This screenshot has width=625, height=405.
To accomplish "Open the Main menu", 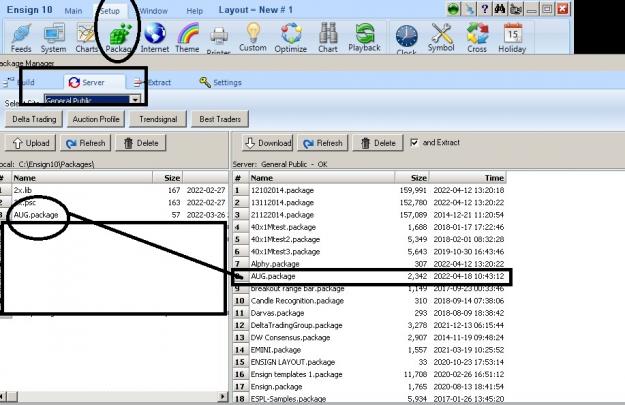I will pyautogui.click(x=73, y=11).
